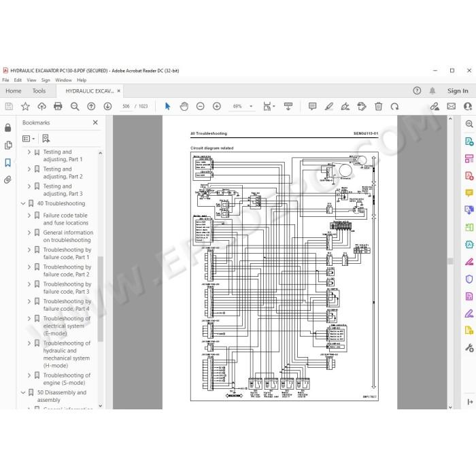Expand Troubleshooting by failure code, Part 2

click(x=29, y=267)
